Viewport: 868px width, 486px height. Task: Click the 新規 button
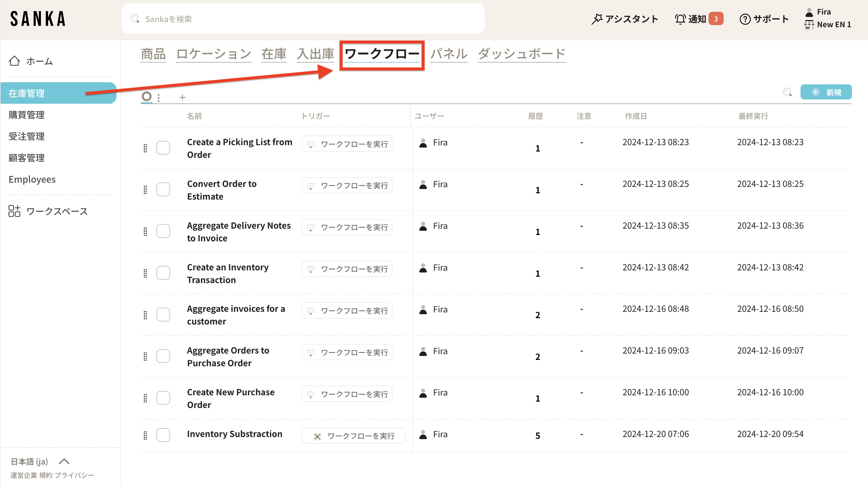(x=826, y=92)
